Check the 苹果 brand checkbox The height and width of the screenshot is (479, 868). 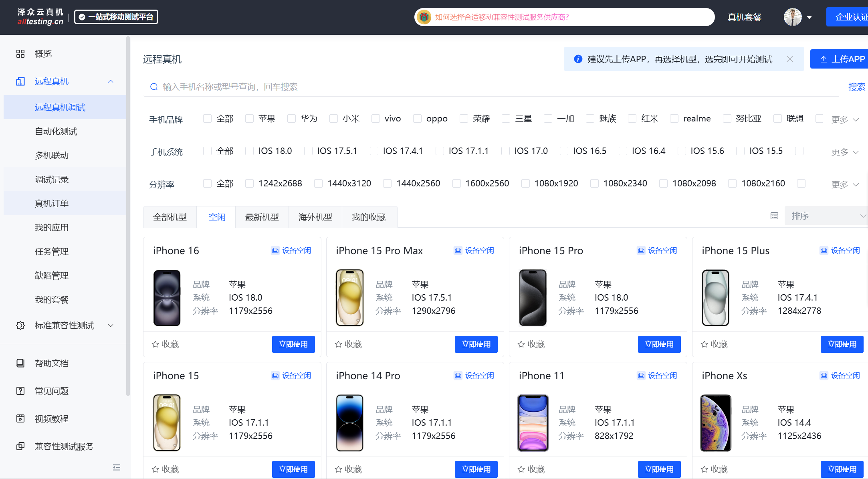(x=249, y=119)
